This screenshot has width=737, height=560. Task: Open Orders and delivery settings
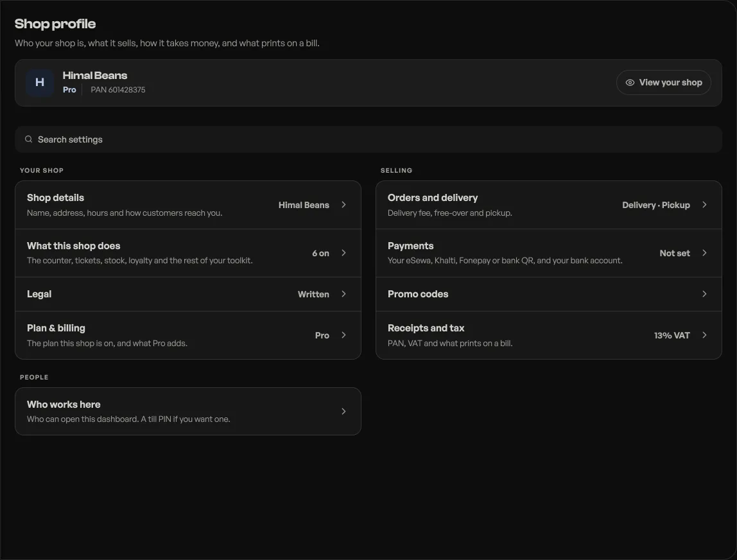[548, 205]
